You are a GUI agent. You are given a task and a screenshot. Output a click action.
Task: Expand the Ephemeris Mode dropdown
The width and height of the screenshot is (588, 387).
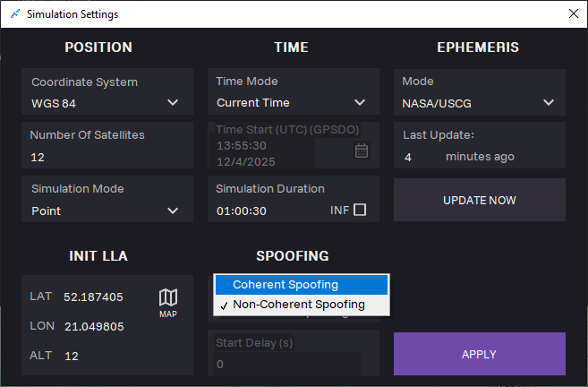[x=548, y=103]
